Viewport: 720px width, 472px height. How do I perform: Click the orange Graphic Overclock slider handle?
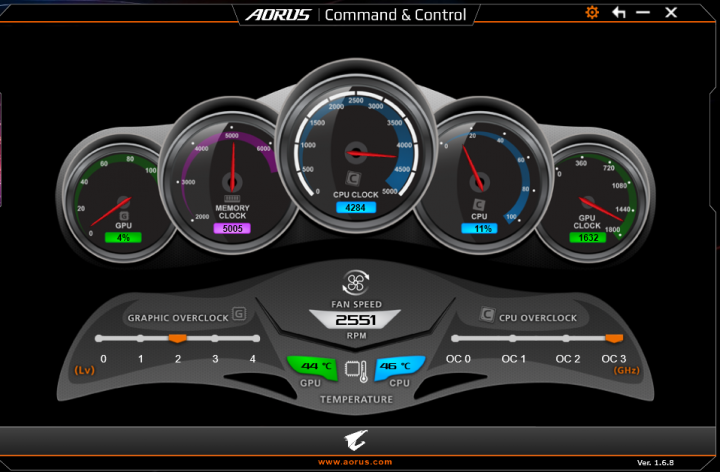click(x=178, y=338)
